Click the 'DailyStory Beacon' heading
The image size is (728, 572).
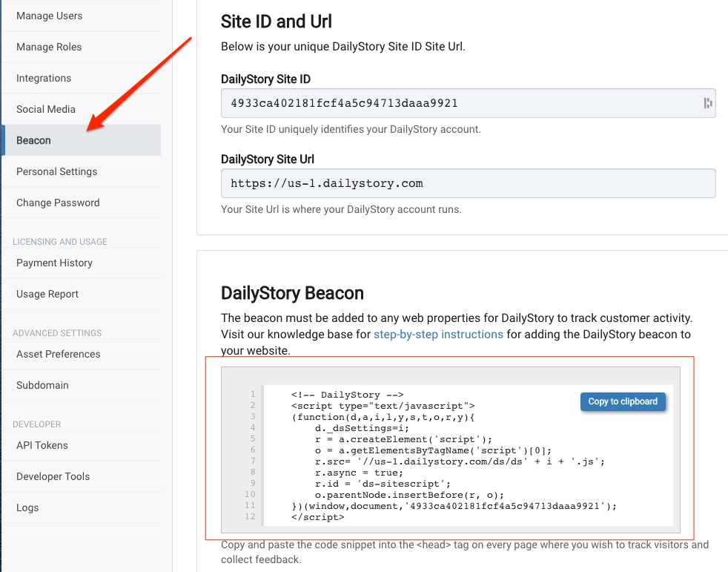pyautogui.click(x=292, y=293)
